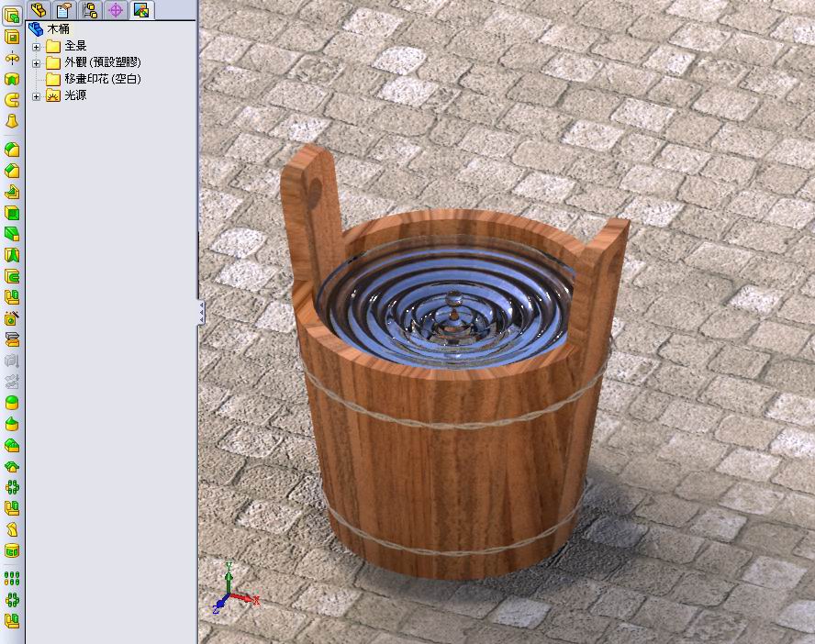
Task: Click the Flex twisted-block tool
Action: pos(11,529)
